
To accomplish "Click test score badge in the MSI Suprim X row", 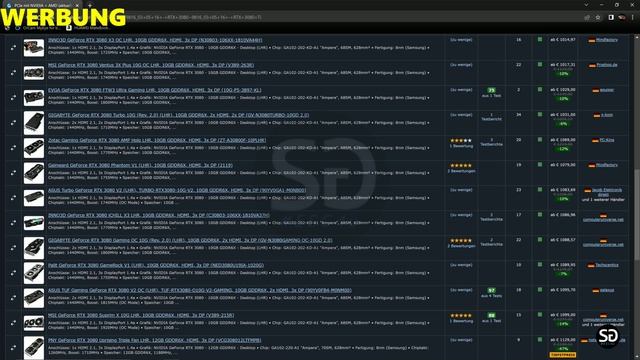I will [491, 316].
